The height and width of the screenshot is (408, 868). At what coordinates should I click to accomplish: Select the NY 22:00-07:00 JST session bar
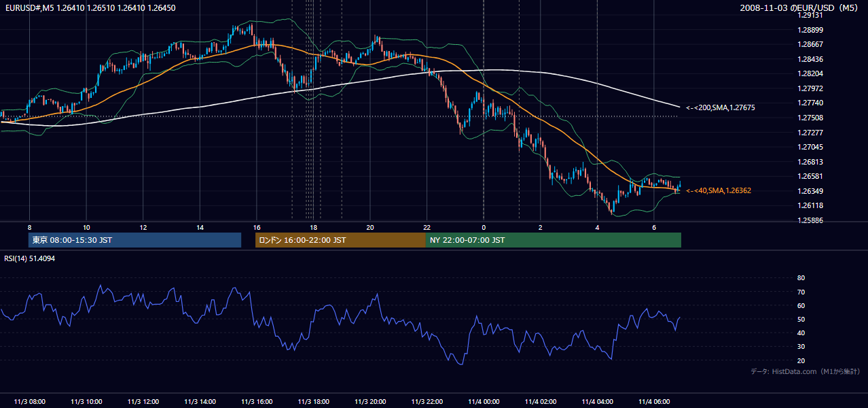pyautogui.click(x=554, y=240)
